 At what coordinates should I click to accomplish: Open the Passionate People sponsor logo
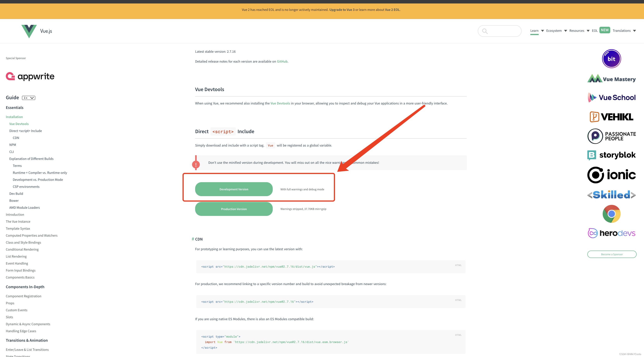611,136
